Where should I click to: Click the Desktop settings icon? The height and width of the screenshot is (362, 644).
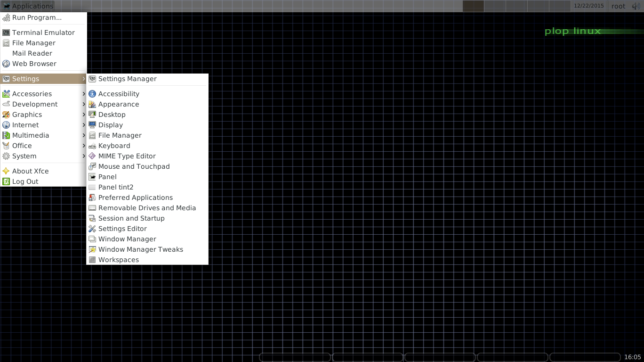coord(92,115)
